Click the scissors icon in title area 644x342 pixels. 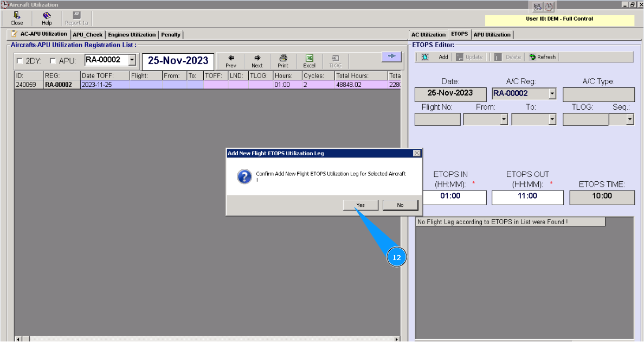538,7
